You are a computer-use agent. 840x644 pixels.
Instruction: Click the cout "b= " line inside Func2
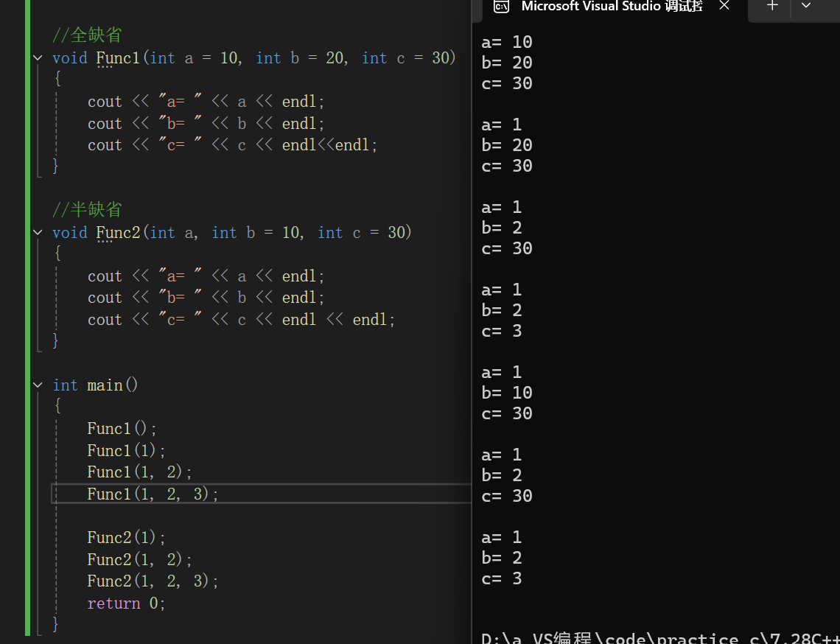[x=206, y=298]
